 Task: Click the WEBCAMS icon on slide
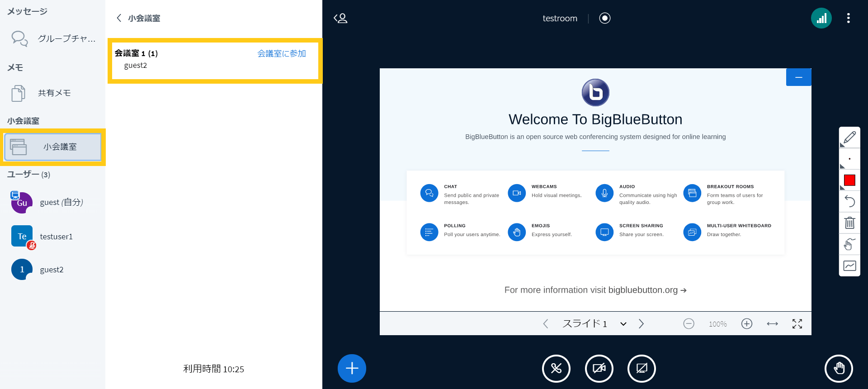[517, 193]
